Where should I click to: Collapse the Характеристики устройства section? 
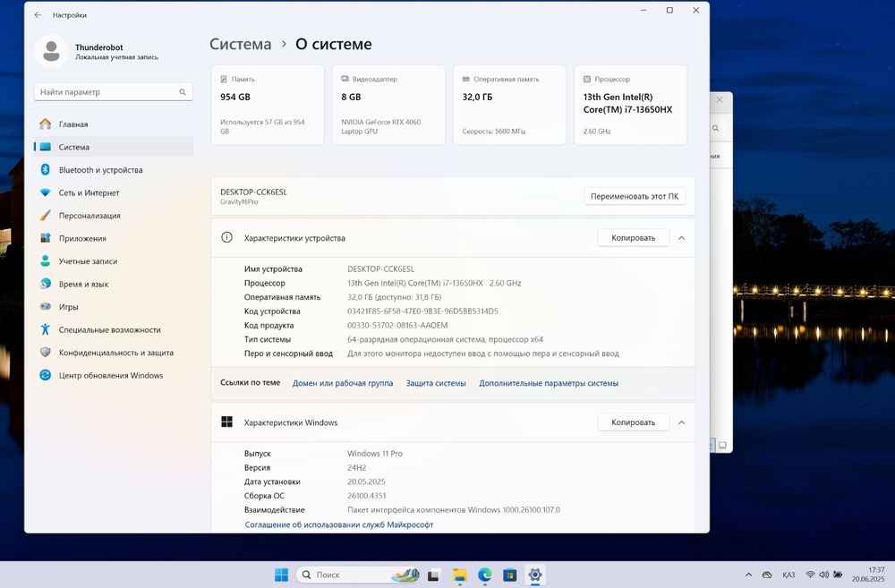pos(681,238)
